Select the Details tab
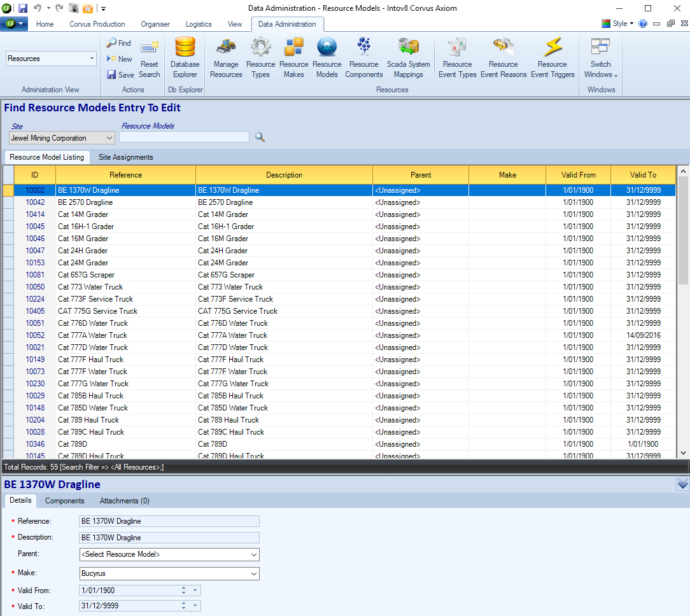690x616 pixels. [x=20, y=500]
